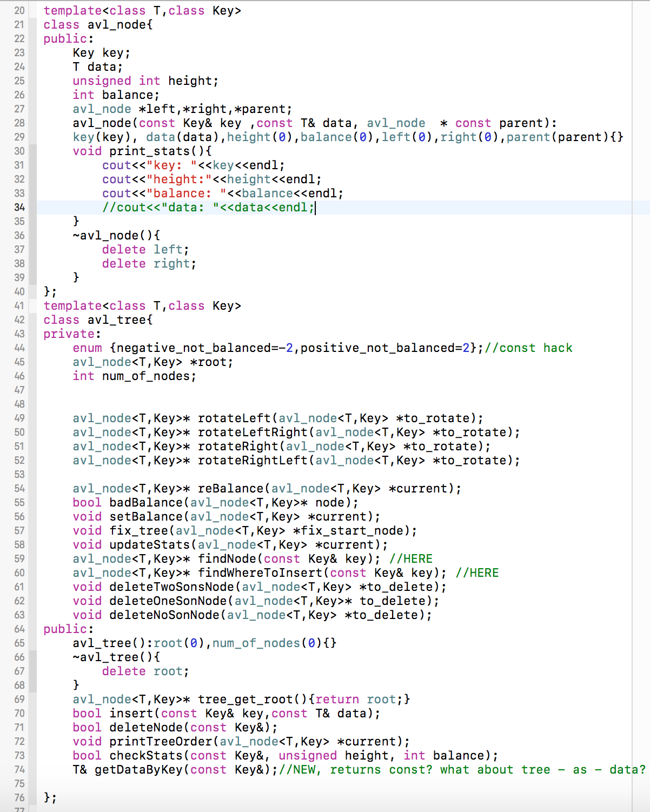Click the '//const hack' comment

point(528,348)
